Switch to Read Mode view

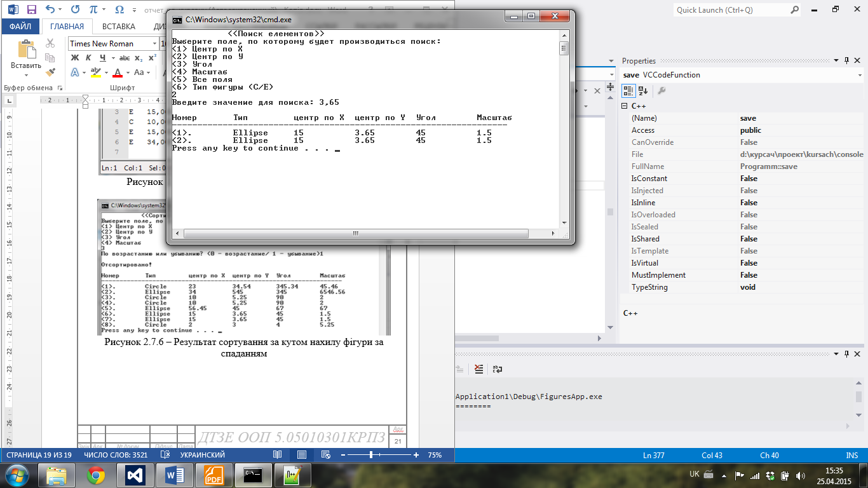point(277,455)
